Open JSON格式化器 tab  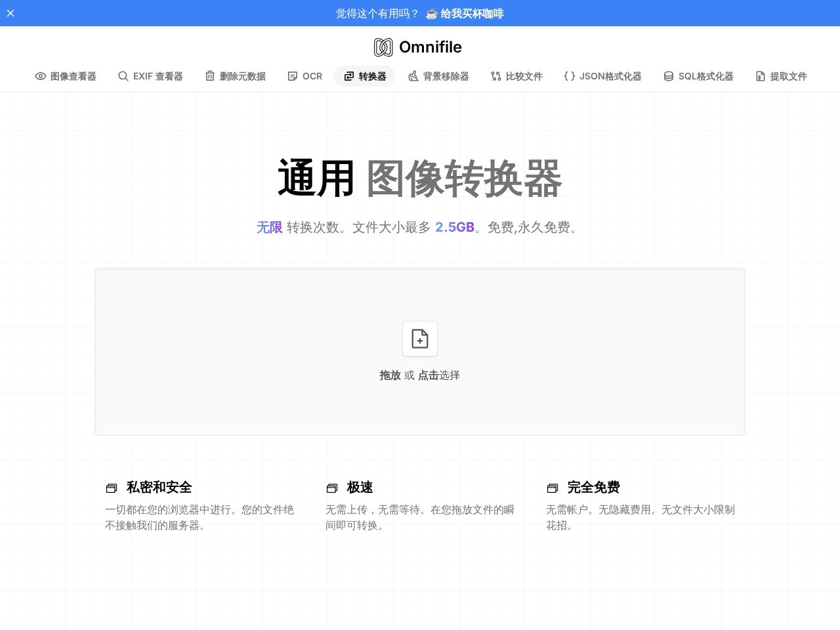pos(602,76)
